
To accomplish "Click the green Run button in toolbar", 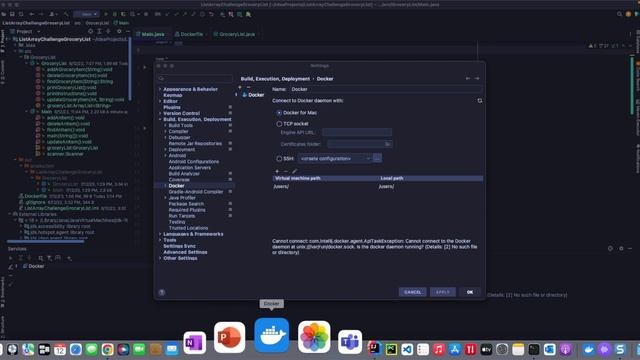I will coord(106,14).
